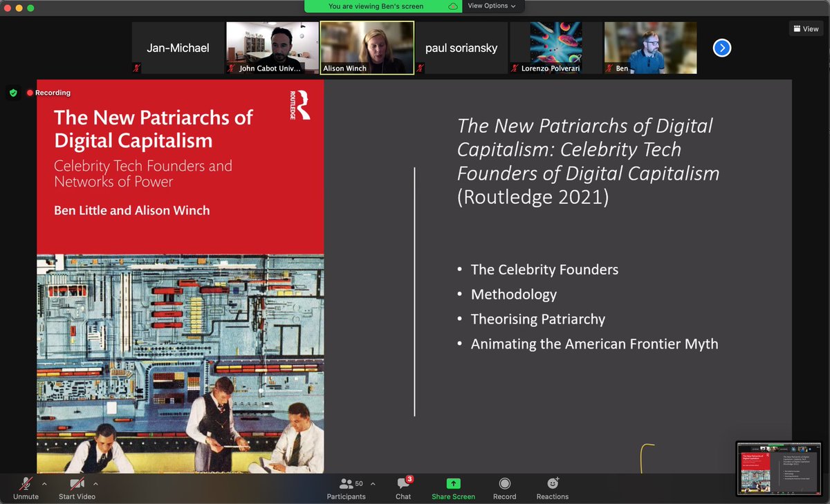The width and height of the screenshot is (830, 504).
Task: Click the participant count '50'
Action: pos(359,483)
